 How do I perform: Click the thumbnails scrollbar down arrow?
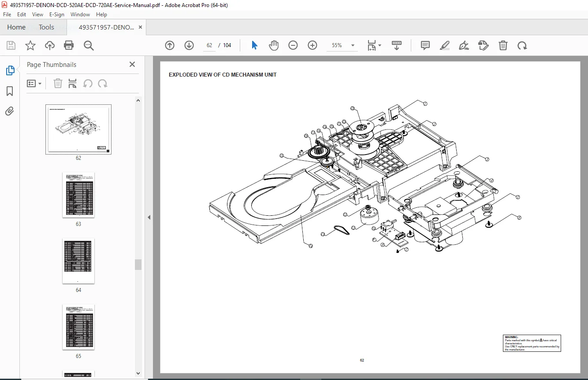pos(138,373)
